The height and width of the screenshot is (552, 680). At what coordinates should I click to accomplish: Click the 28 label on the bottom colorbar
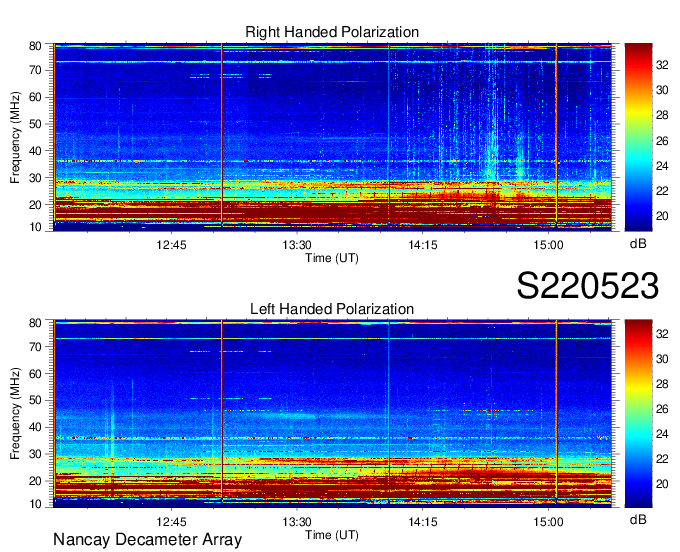(x=662, y=384)
